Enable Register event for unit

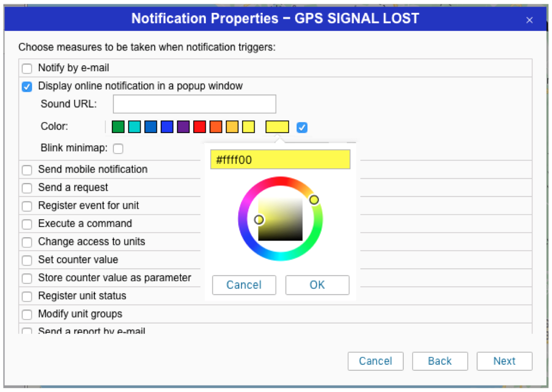pos(27,206)
